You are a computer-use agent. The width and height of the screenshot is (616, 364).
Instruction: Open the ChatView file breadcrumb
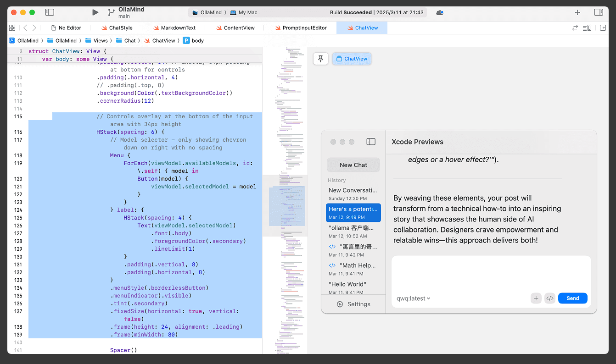coord(160,40)
